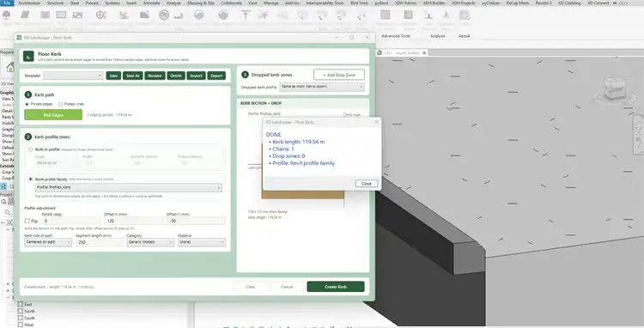The image size is (644, 328).
Task: Open the Collaborate ribbon tab
Action: (231, 3)
